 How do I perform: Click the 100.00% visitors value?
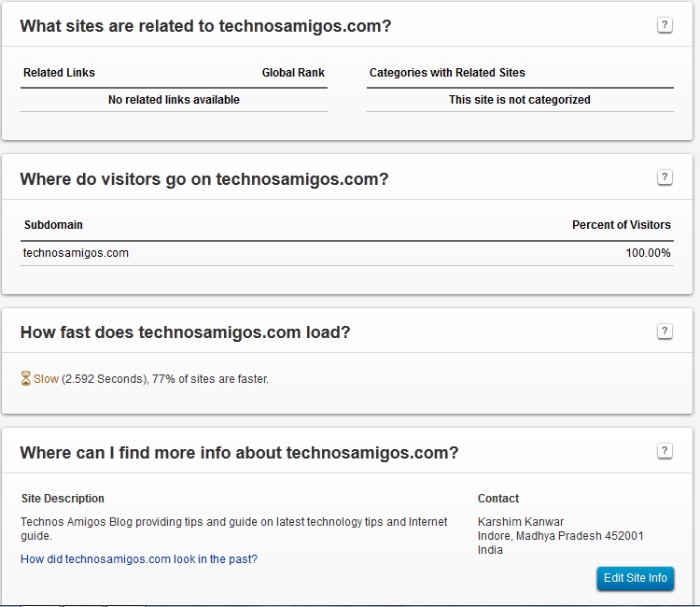point(648,253)
